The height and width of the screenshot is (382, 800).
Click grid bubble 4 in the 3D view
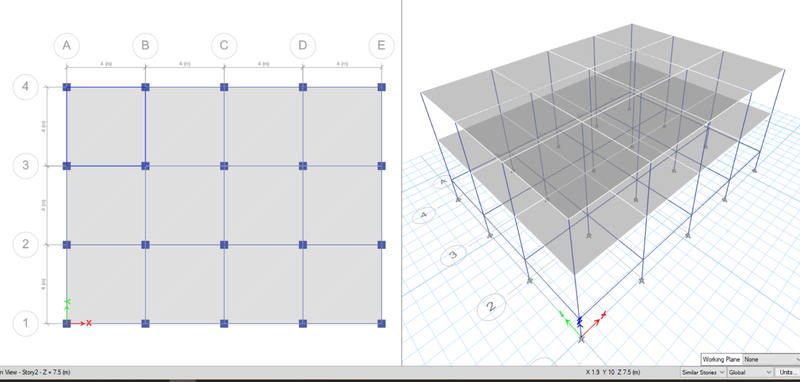(x=423, y=215)
